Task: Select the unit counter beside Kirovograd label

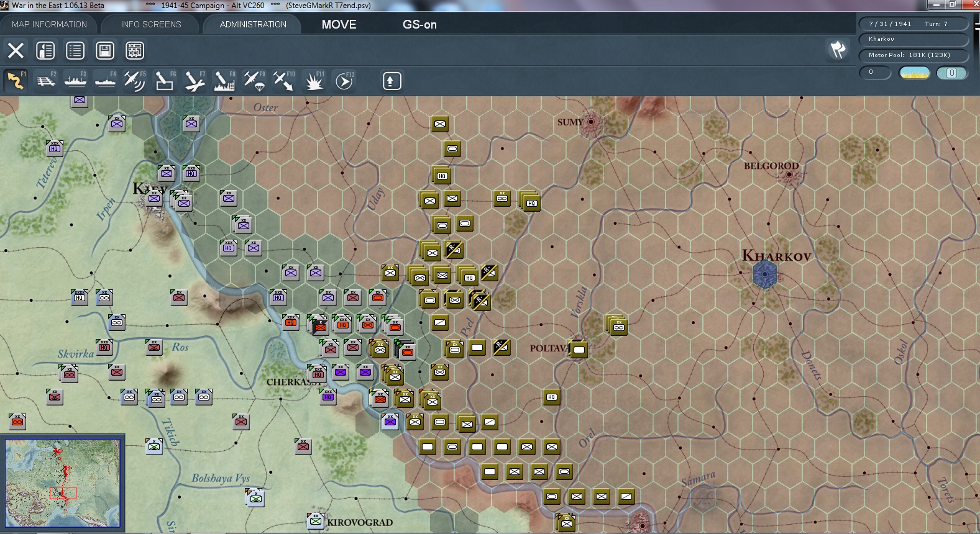Action: pos(316,520)
